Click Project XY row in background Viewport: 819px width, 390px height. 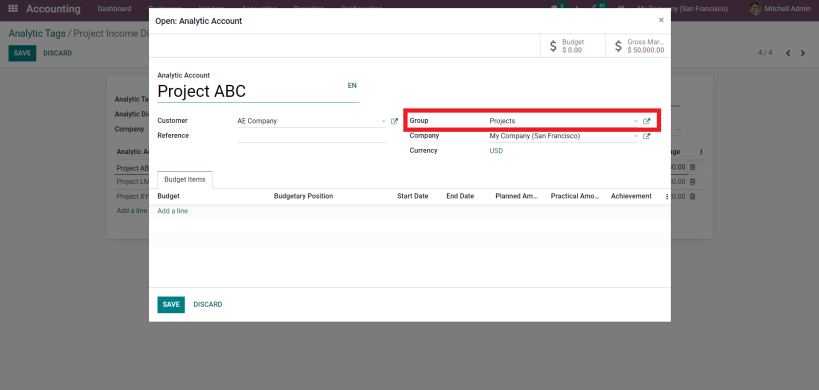[x=133, y=196]
